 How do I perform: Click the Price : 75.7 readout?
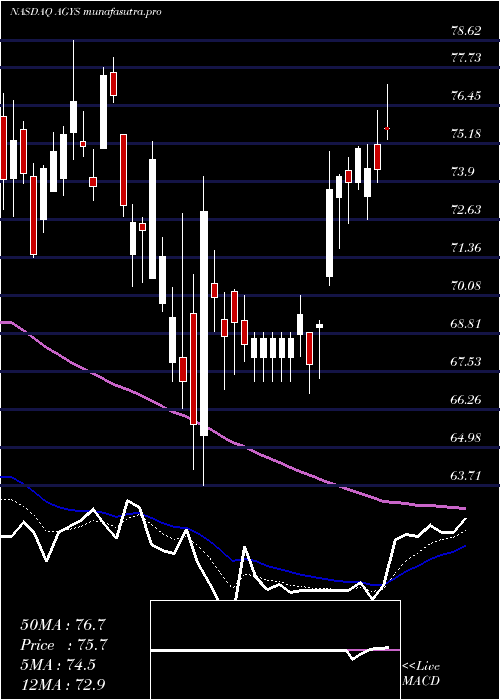pos(64,645)
